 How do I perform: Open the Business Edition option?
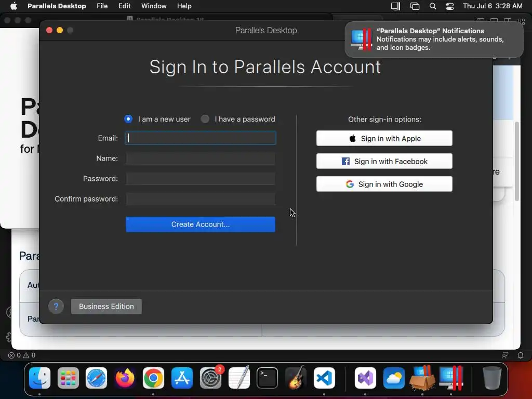pyautogui.click(x=107, y=307)
